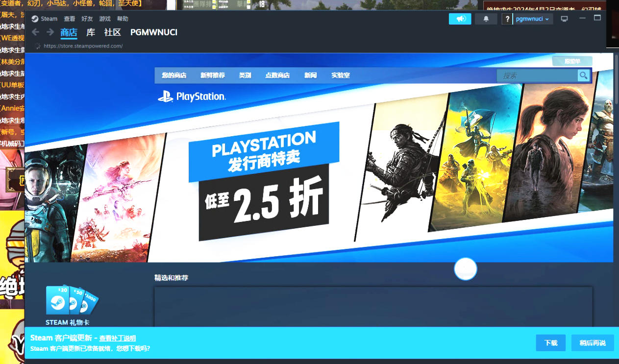Click the 下载 update button

click(551, 343)
